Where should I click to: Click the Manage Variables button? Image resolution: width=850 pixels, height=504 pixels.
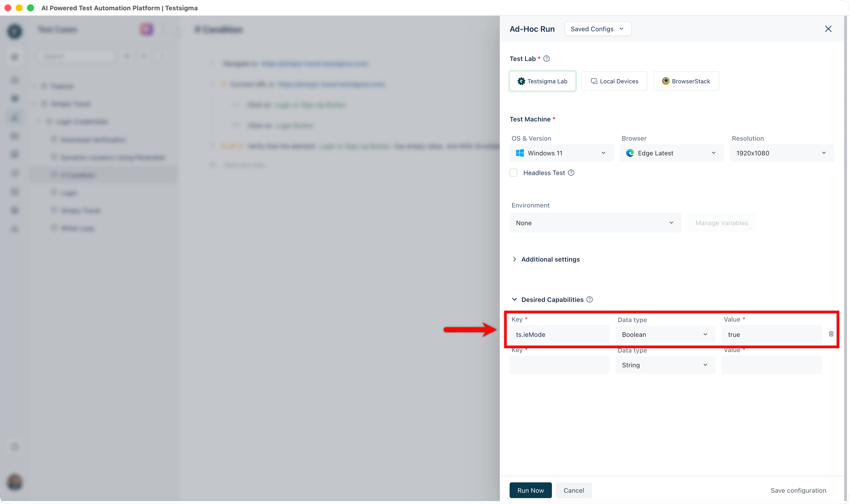point(722,223)
